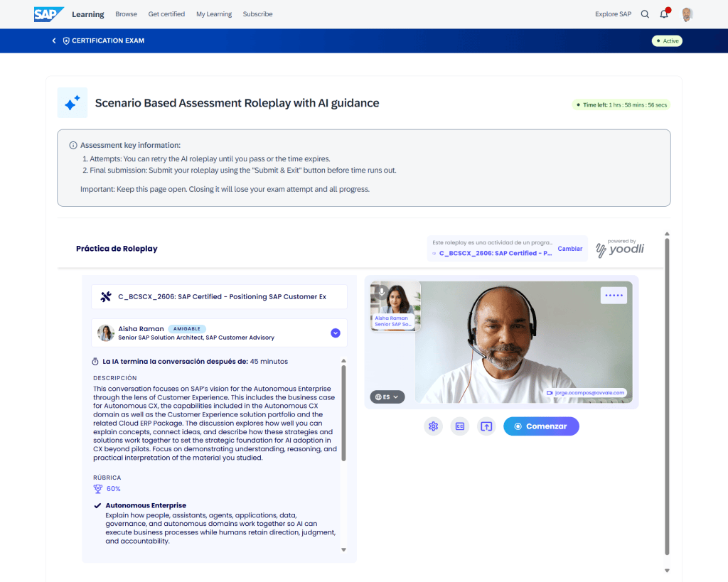This screenshot has width=728, height=582.
Task: Click the C_BCSCX_2606 program link
Action: point(496,254)
